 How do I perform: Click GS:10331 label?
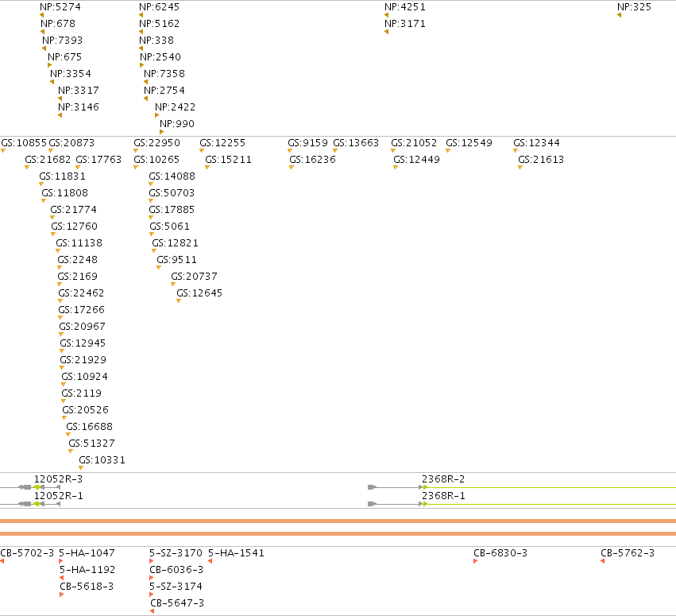[x=102, y=460]
